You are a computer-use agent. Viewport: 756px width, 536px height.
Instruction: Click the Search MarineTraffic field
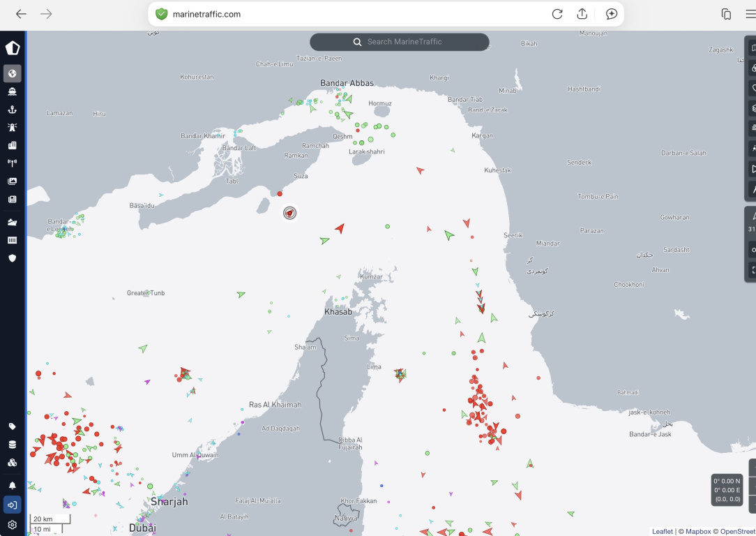pyautogui.click(x=399, y=42)
